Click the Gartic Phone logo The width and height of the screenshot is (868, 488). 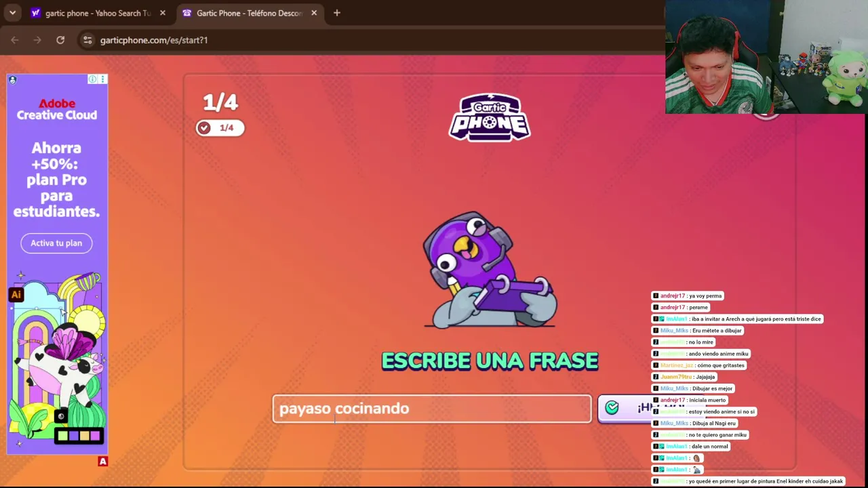pos(490,117)
